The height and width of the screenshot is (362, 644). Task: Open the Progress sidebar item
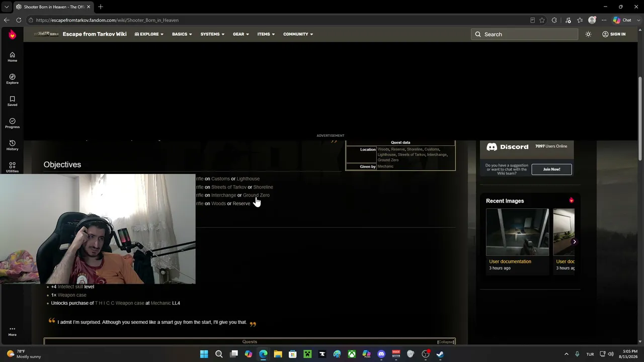(x=12, y=123)
